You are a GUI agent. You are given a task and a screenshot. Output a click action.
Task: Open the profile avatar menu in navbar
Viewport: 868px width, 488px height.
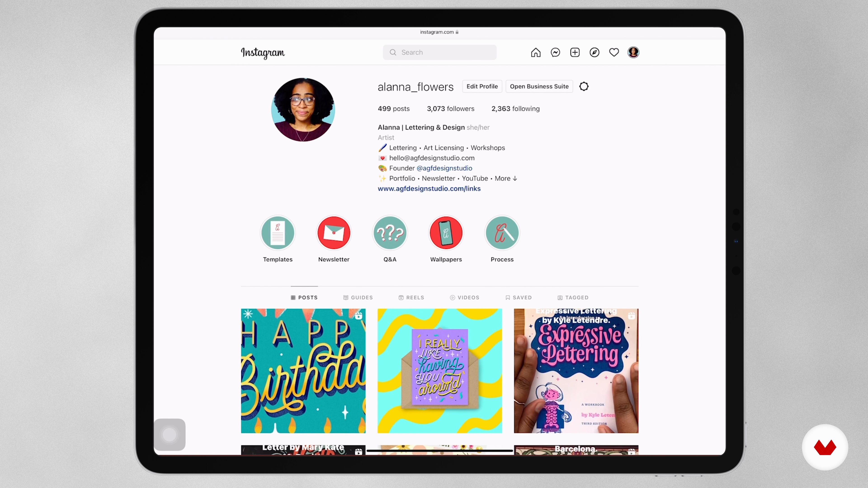click(633, 53)
